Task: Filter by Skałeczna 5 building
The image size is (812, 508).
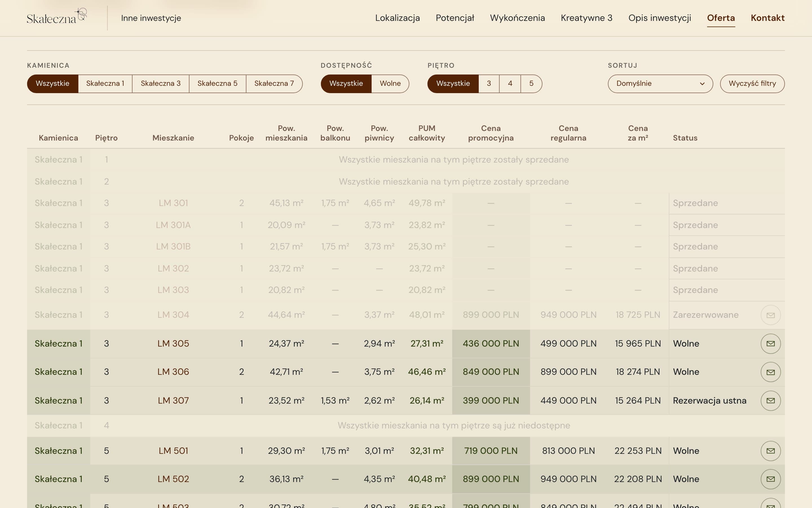Action: tap(217, 83)
